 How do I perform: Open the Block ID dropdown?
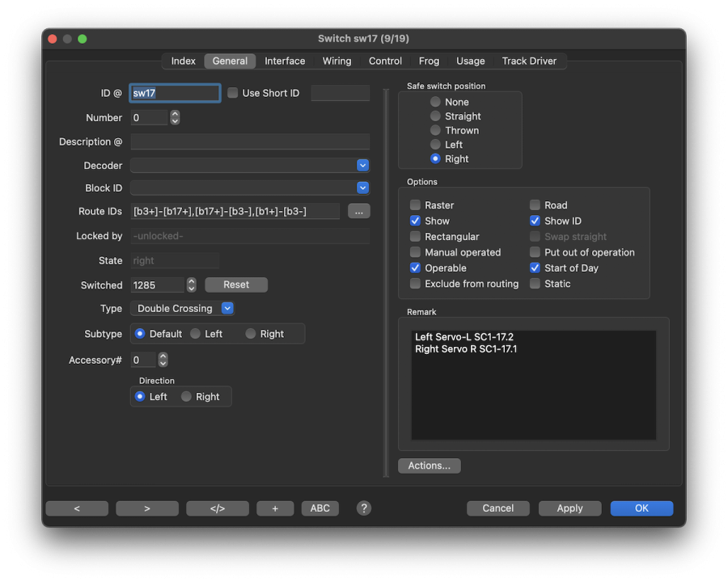click(x=362, y=188)
